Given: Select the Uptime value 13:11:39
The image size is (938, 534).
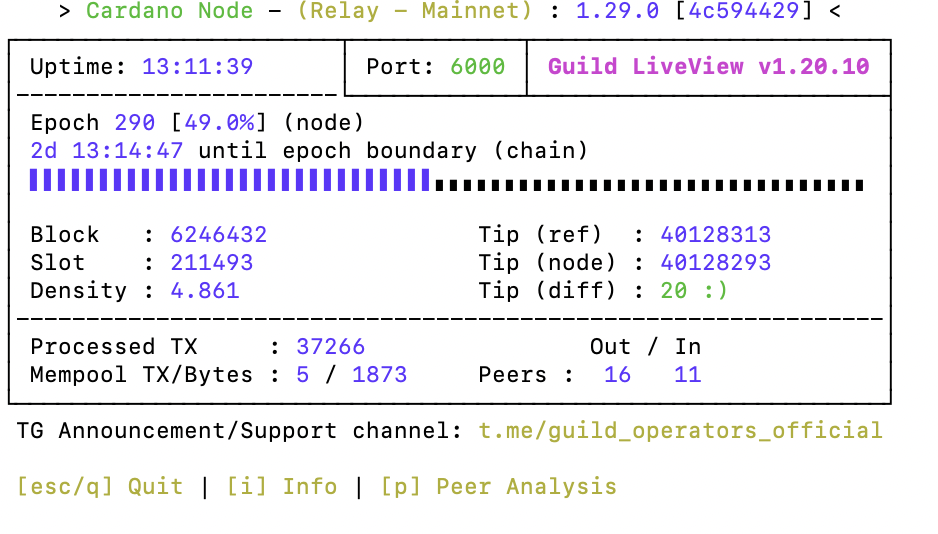Looking at the screenshot, I should [x=197, y=66].
